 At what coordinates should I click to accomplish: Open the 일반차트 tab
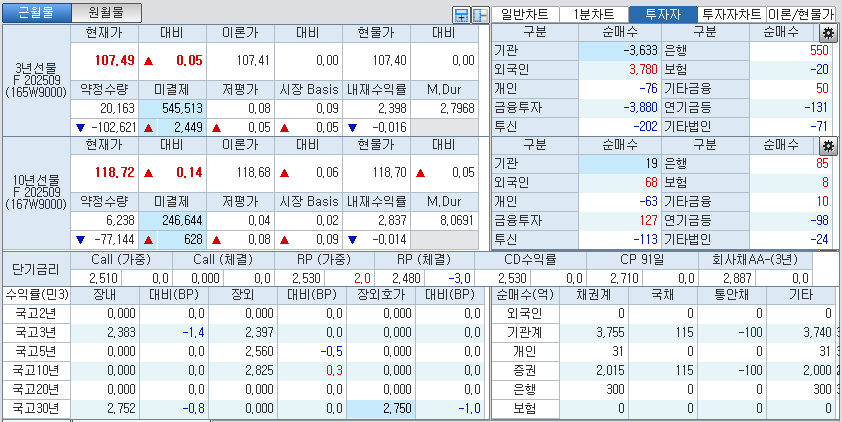(525, 14)
